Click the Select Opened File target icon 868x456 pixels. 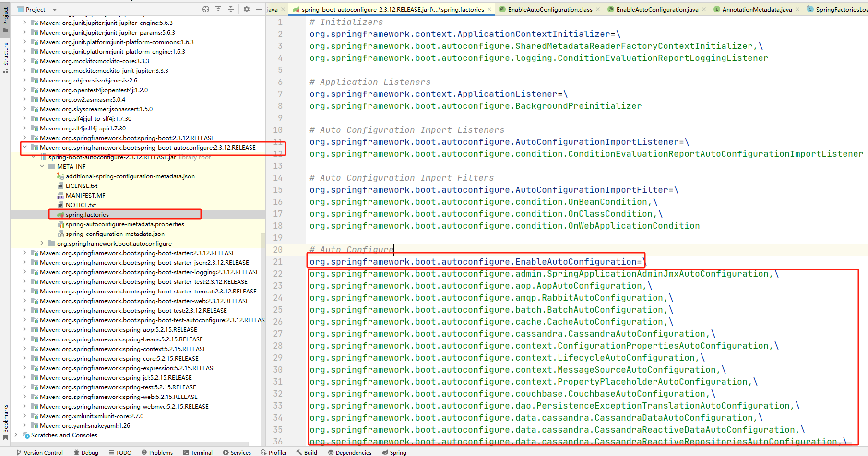(206, 9)
